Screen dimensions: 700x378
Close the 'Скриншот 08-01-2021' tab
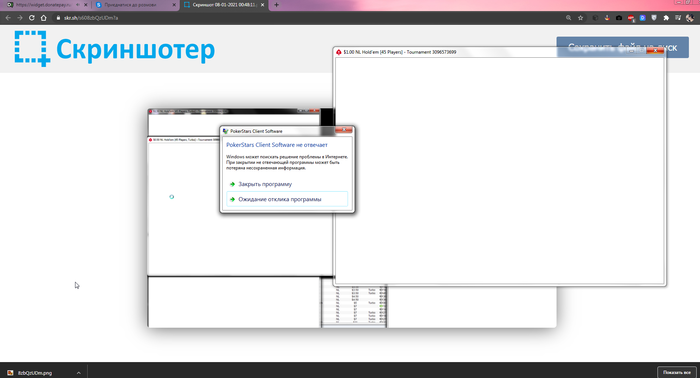point(262,5)
